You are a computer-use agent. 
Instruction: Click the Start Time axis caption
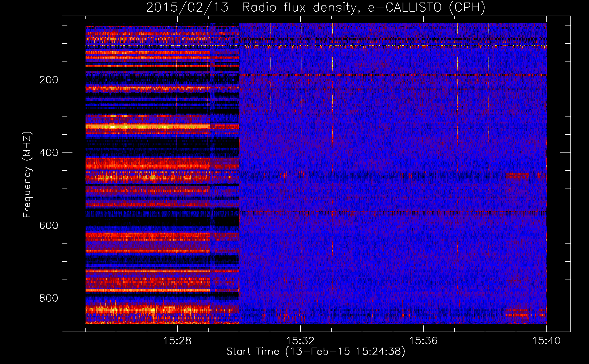coord(316,352)
